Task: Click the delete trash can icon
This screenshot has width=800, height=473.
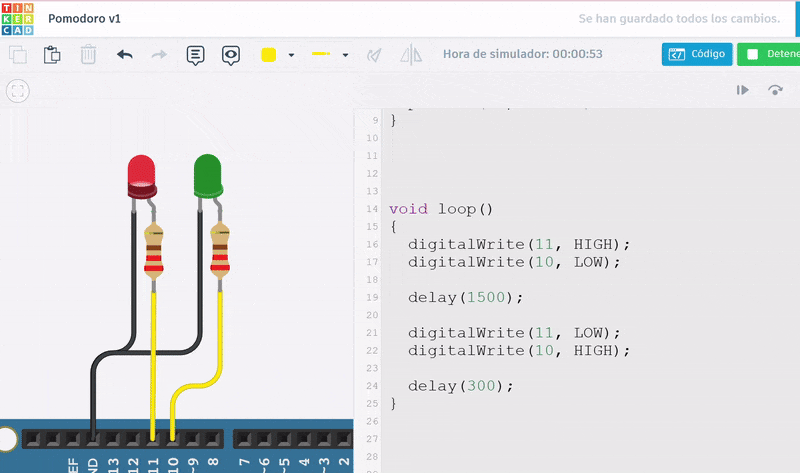Action: (x=88, y=55)
